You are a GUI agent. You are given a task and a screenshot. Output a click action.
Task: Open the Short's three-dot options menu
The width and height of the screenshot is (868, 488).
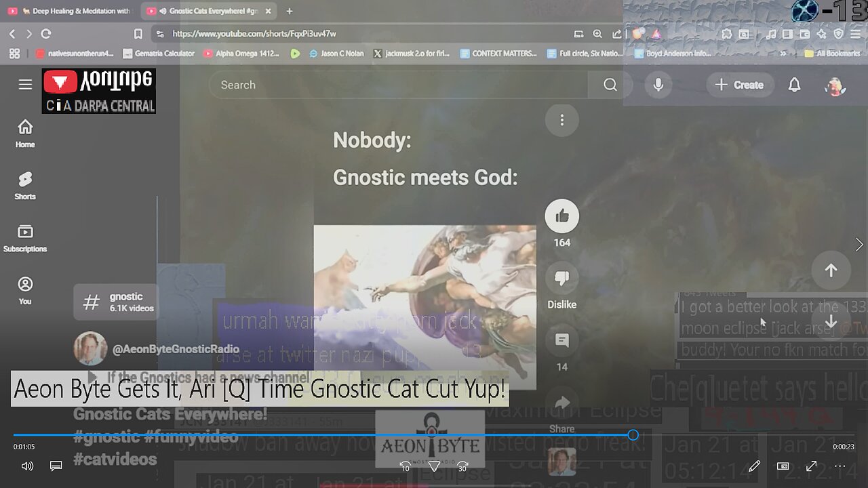coord(561,120)
